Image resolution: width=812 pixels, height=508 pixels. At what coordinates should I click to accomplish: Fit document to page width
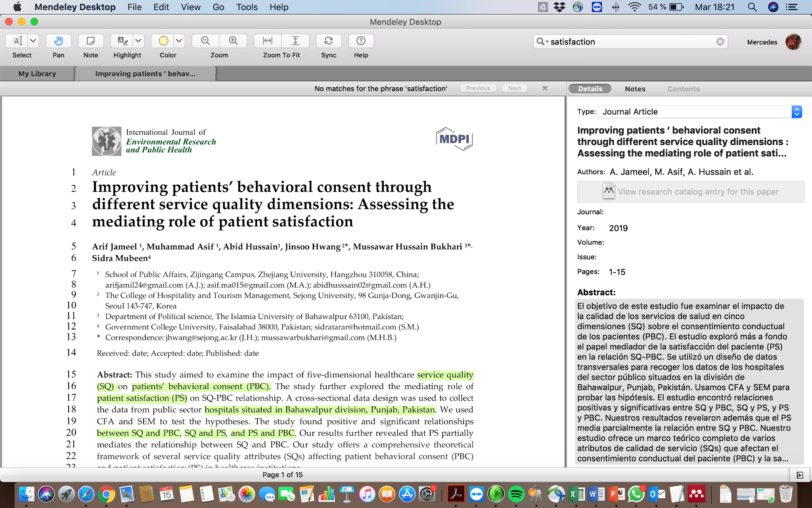point(268,41)
